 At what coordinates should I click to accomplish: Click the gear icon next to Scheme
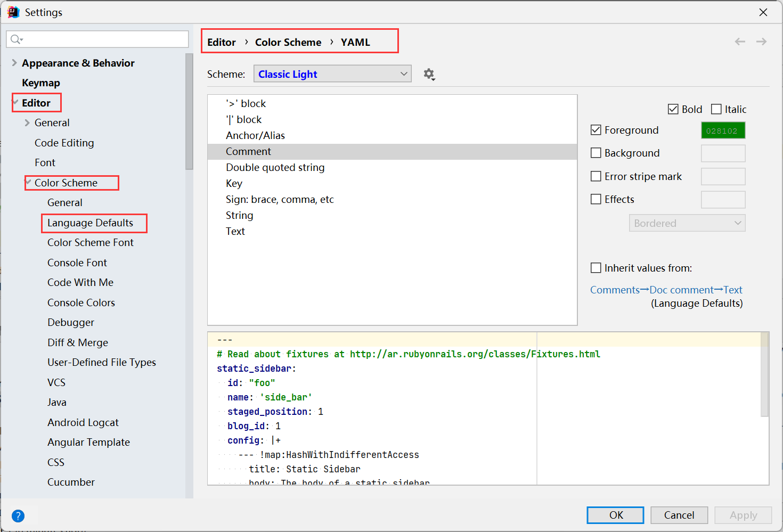pyautogui.click(x=429, y=74)
